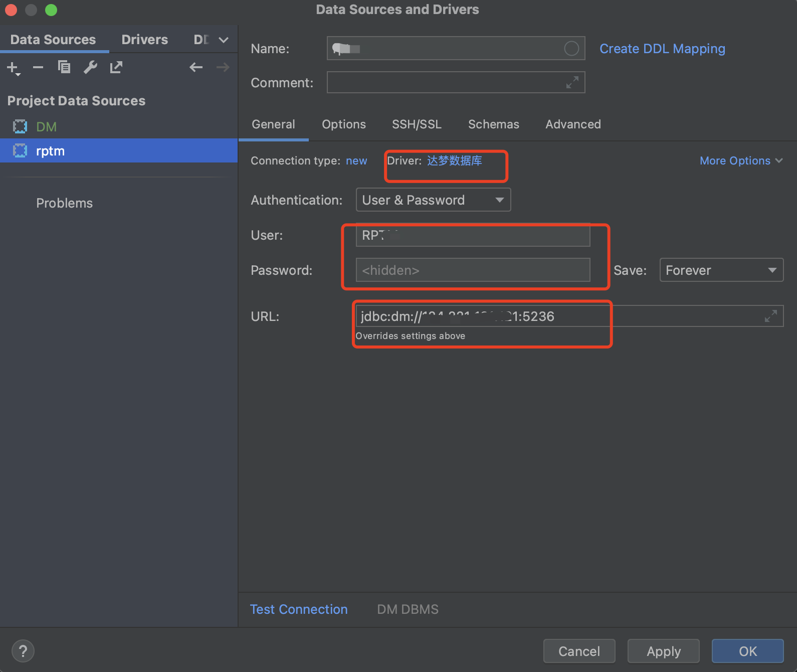This screenshot has height=672, width=797.
Task: Focus the User input field
Action: coord(473,235)
